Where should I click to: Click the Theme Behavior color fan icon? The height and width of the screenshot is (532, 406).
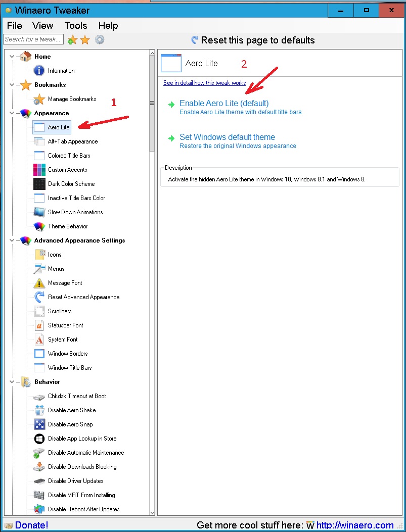[x=39, y=226]
